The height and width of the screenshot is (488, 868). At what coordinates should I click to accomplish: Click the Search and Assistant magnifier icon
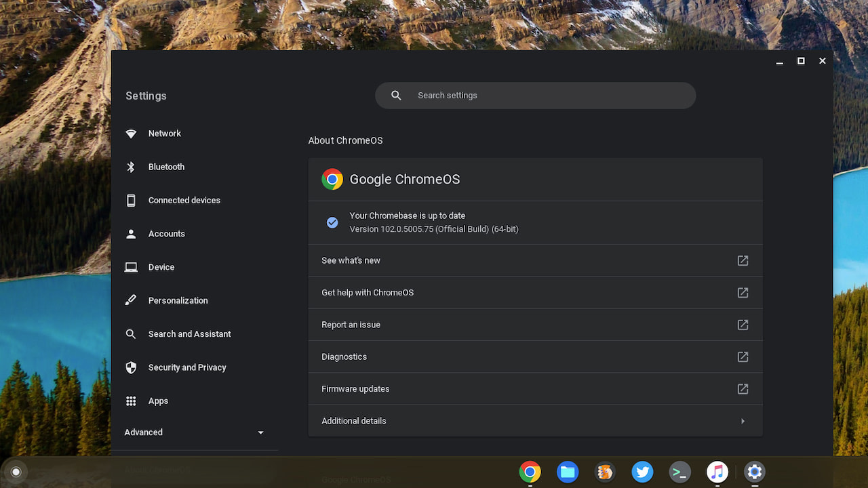pos(131,334)
